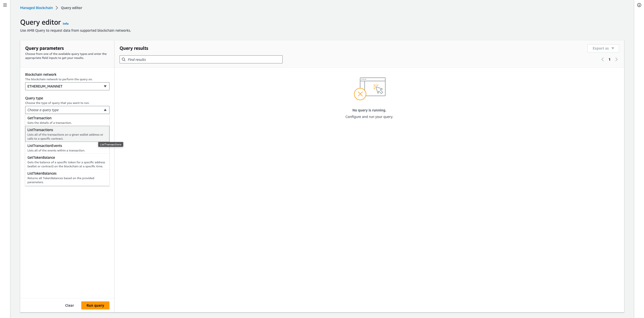Click the no-query illustration graphic

369,89
